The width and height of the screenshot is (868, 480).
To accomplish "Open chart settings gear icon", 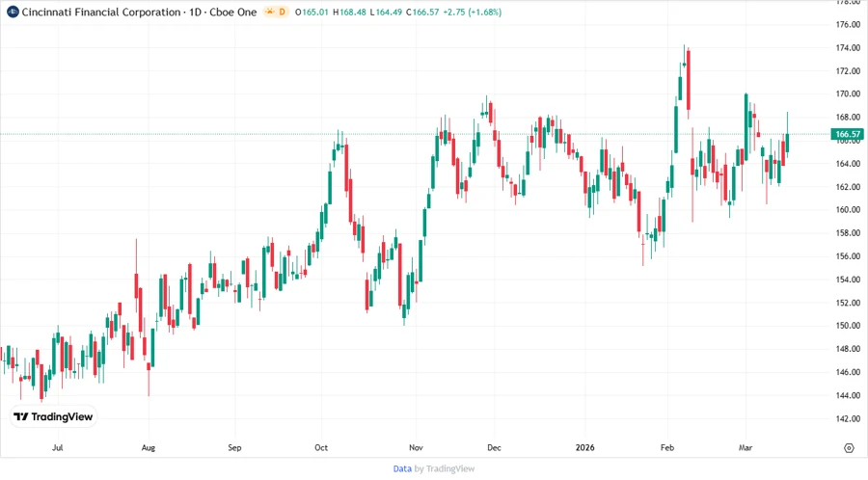I will [x=849, y=448].
